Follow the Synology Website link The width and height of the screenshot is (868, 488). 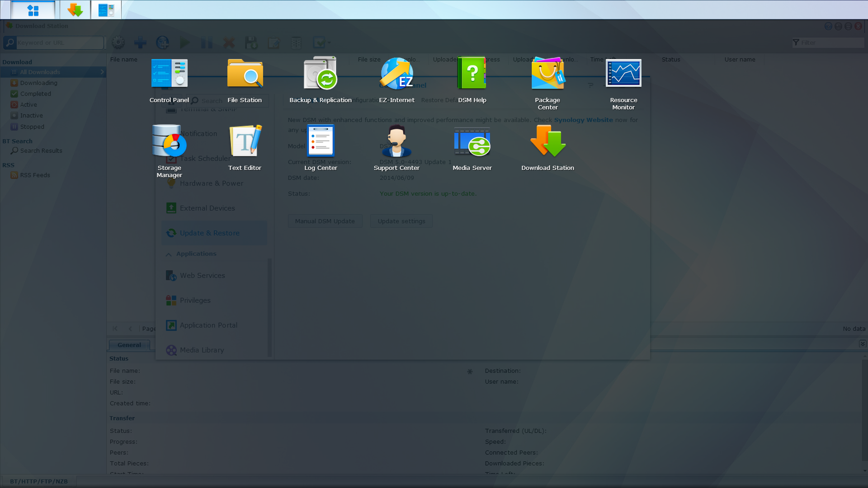point(584,120)
